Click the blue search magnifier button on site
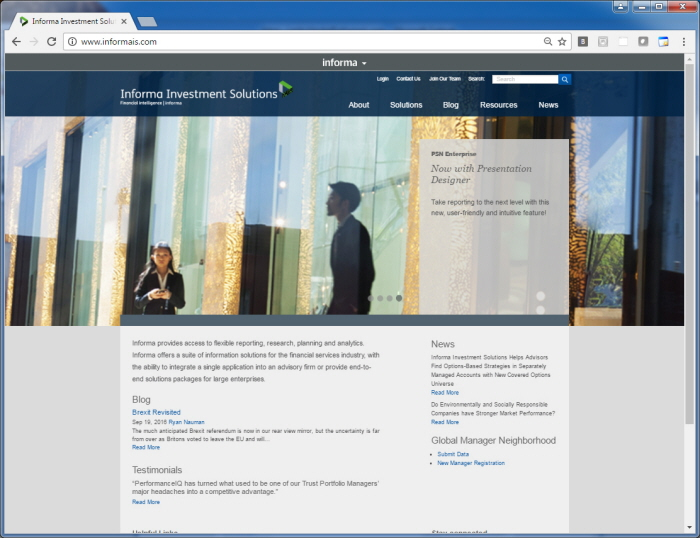 pyautogui.click(x=565, y=79)
